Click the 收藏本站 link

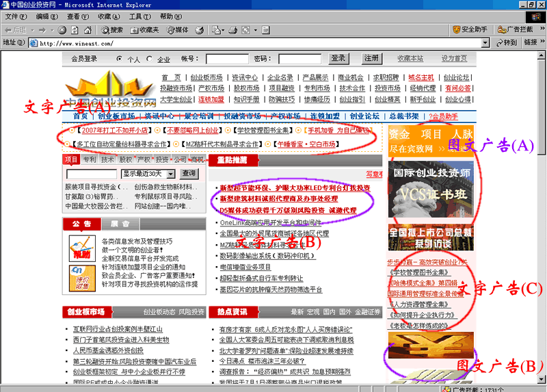point(410,59)
